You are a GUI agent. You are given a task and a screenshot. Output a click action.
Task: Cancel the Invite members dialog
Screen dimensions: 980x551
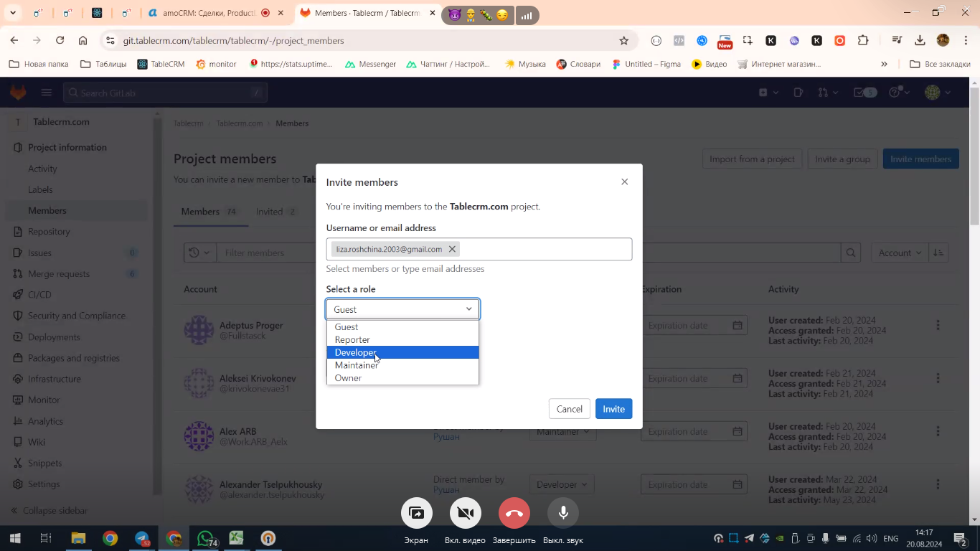pyautogui.click(x=569, y=409)
